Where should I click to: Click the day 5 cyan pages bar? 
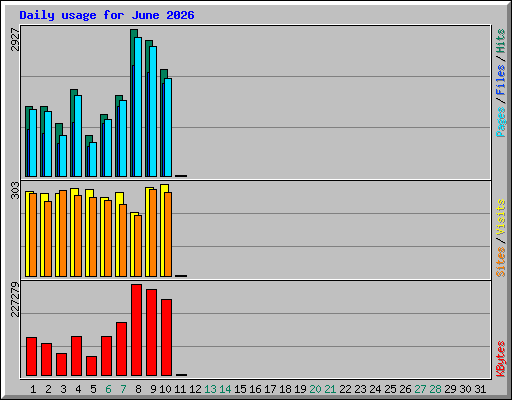tap(93, 159)
